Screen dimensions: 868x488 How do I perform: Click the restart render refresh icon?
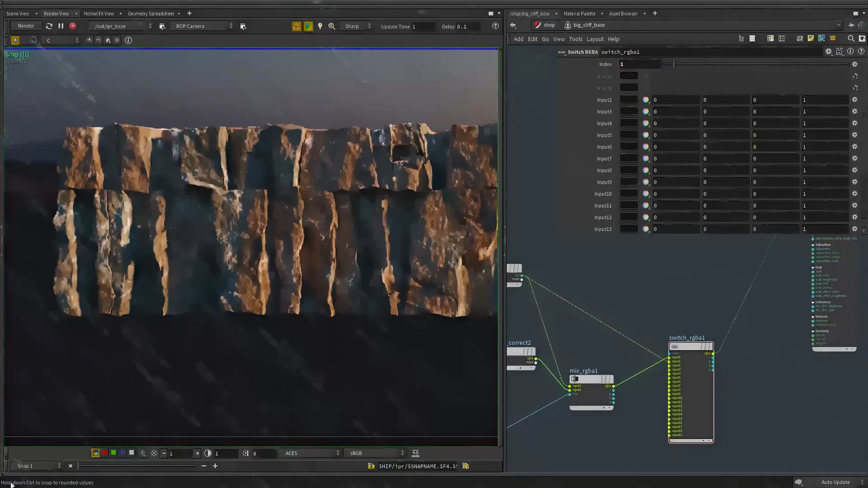tap(49, 26)
